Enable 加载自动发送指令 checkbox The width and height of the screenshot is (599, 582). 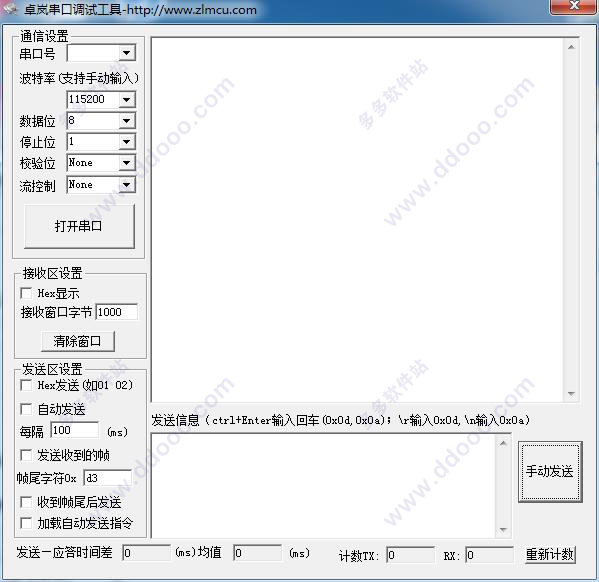tap(26, 523)
